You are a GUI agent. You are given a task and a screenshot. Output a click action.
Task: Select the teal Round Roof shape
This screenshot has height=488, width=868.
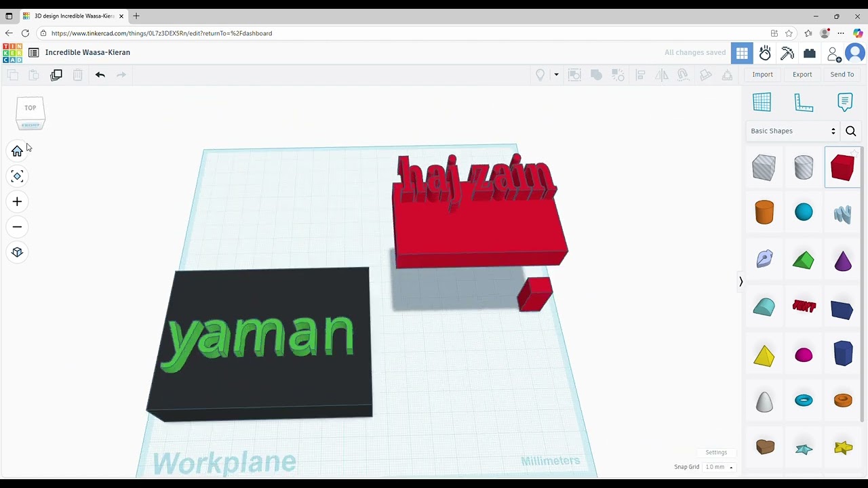point(764,307)
